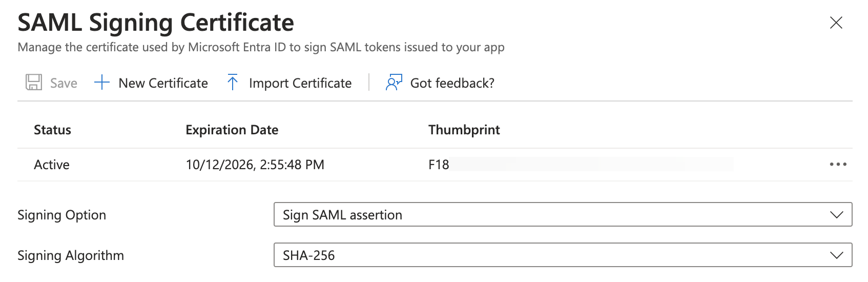
Task: Click the Expiration Date column header
Action: point(232,130)
